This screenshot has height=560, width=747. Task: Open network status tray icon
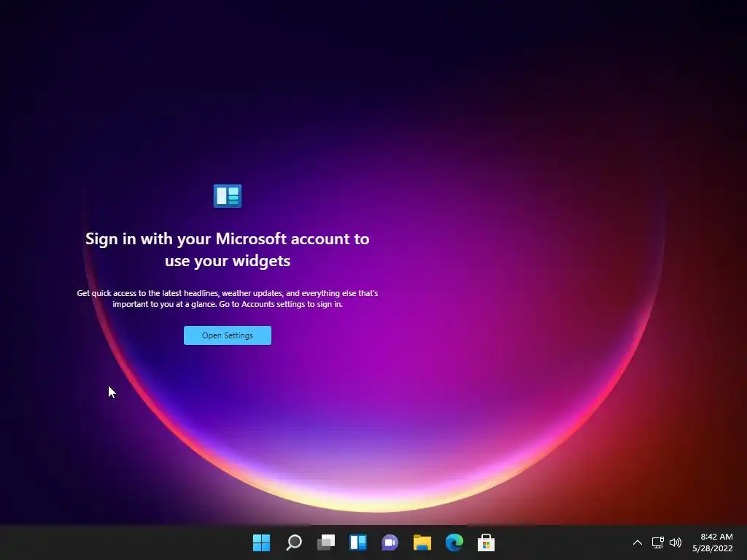point(658,542)
